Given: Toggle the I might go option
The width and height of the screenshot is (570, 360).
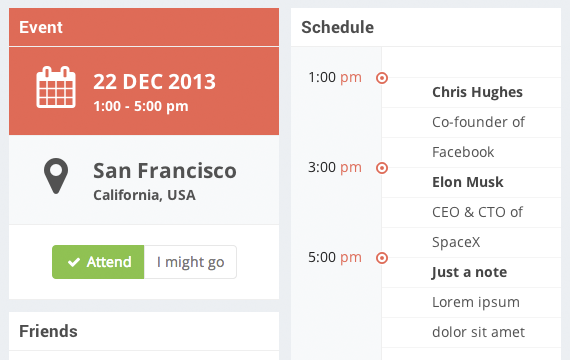Looking at the screenshot, I should [190, 262].
